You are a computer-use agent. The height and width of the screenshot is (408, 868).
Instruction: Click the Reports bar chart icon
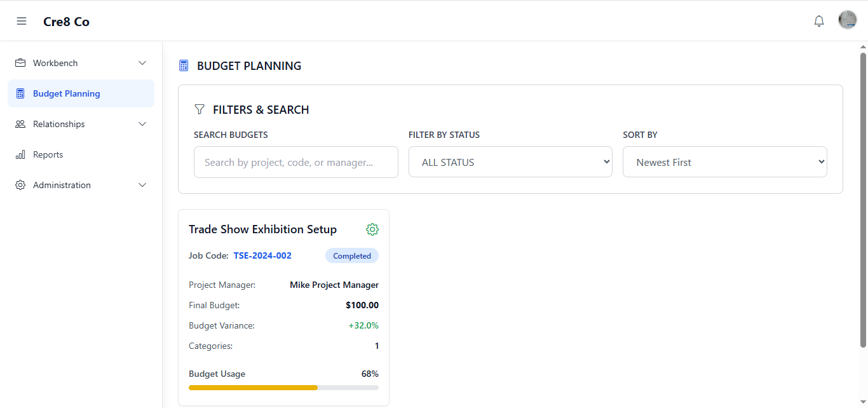(20, 154)
